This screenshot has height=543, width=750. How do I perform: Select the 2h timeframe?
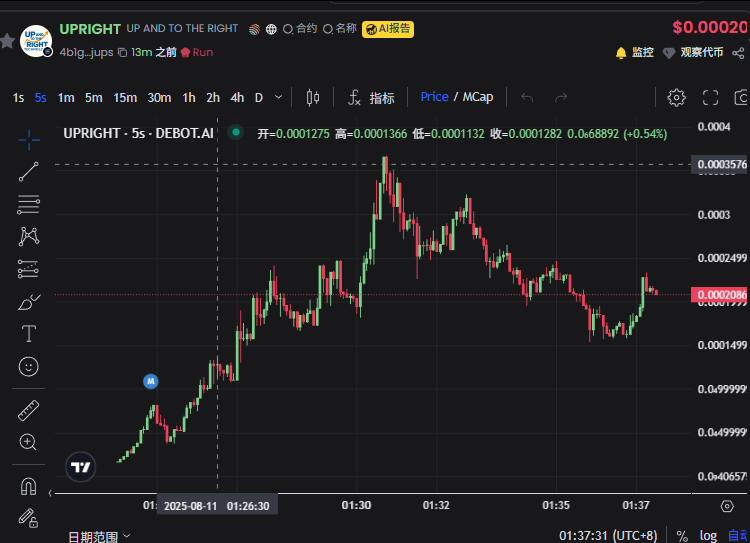coord(213,98)
